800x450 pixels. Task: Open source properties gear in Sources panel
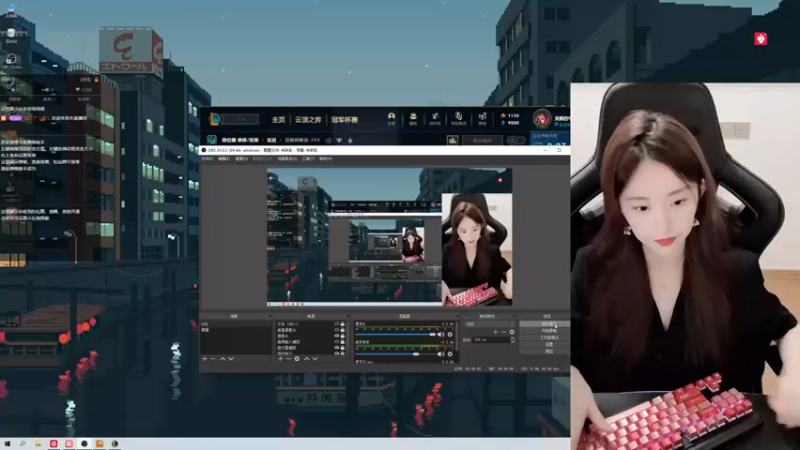[x=297, y=359]
